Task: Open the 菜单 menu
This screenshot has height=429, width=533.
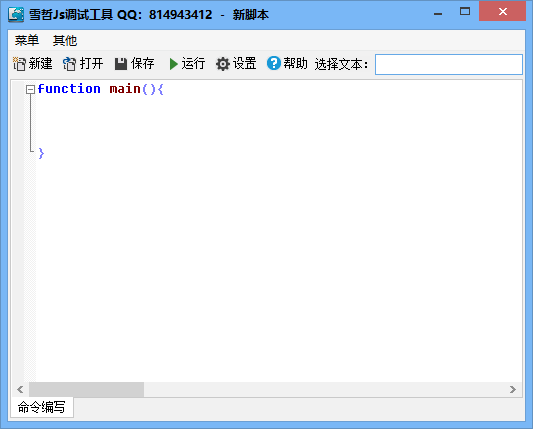Action: 27,40
